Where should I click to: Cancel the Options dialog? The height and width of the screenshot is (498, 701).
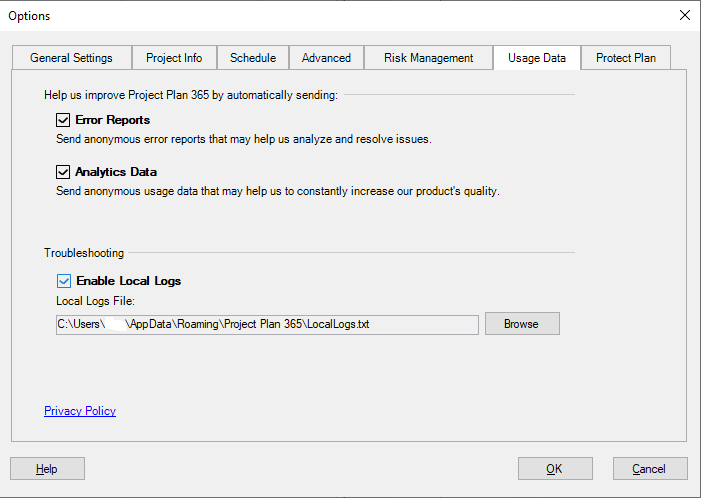649,469
